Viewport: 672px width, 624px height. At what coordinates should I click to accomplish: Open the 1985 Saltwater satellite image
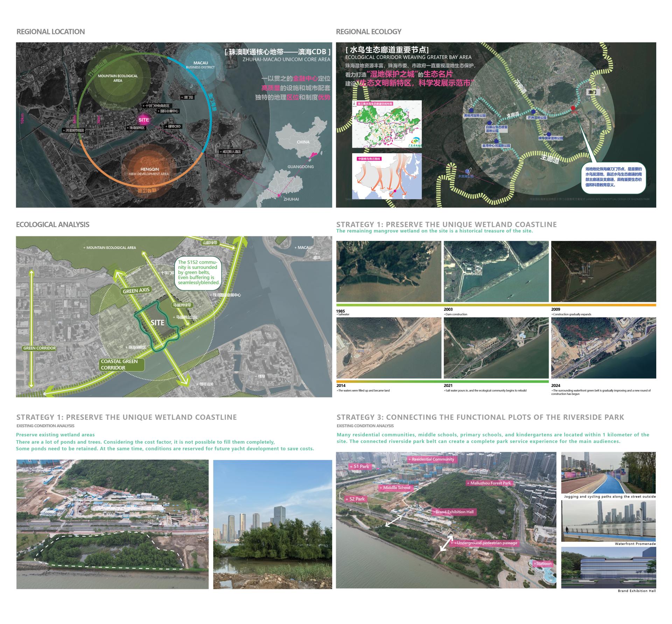(388, 271)
